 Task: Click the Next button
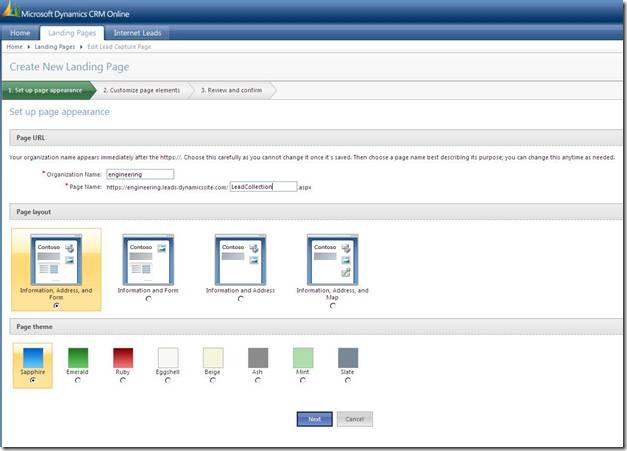coord(314,419)
